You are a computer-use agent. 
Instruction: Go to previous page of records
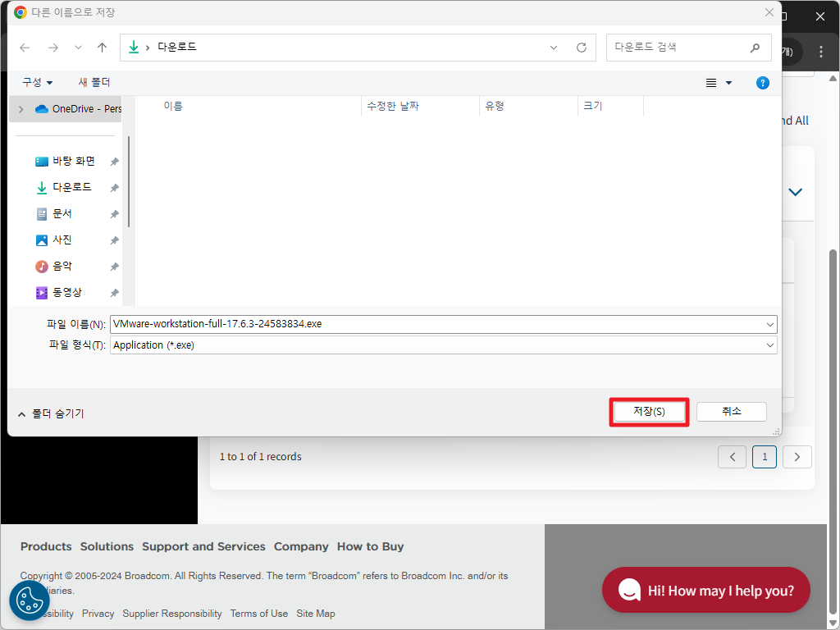click(x=732, y=457)
